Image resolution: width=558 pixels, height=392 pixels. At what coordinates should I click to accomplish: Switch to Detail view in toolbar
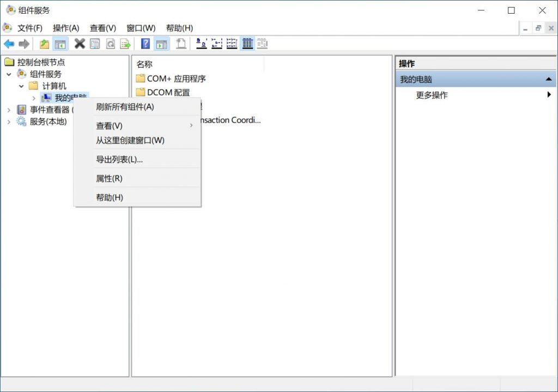(247, 44)
